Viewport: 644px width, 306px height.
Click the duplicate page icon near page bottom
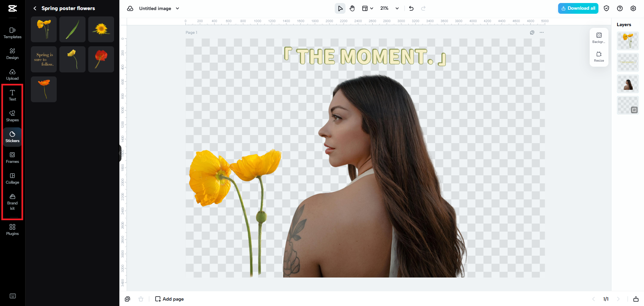tap(127, 299)
